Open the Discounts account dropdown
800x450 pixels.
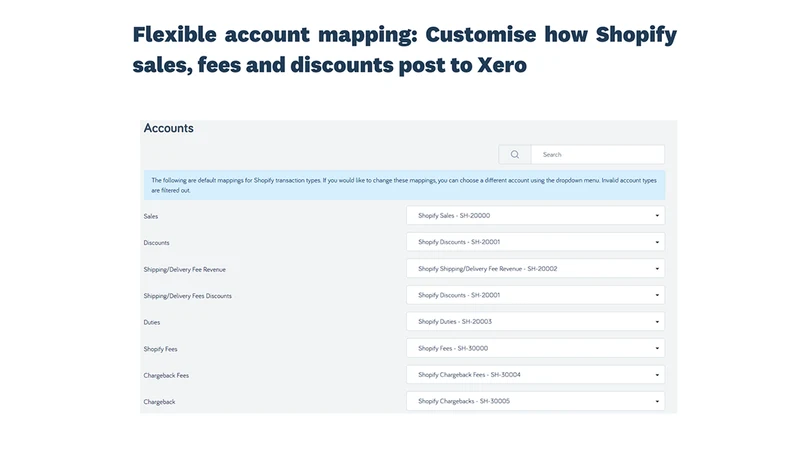click(535, 242)
